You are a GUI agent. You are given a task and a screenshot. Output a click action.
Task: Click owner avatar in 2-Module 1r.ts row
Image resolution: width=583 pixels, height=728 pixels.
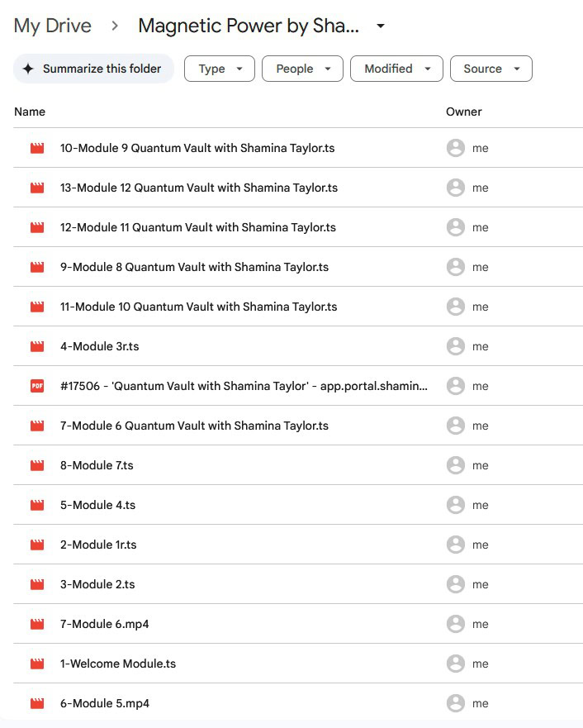pyautogui.click(x=456, y=545)
